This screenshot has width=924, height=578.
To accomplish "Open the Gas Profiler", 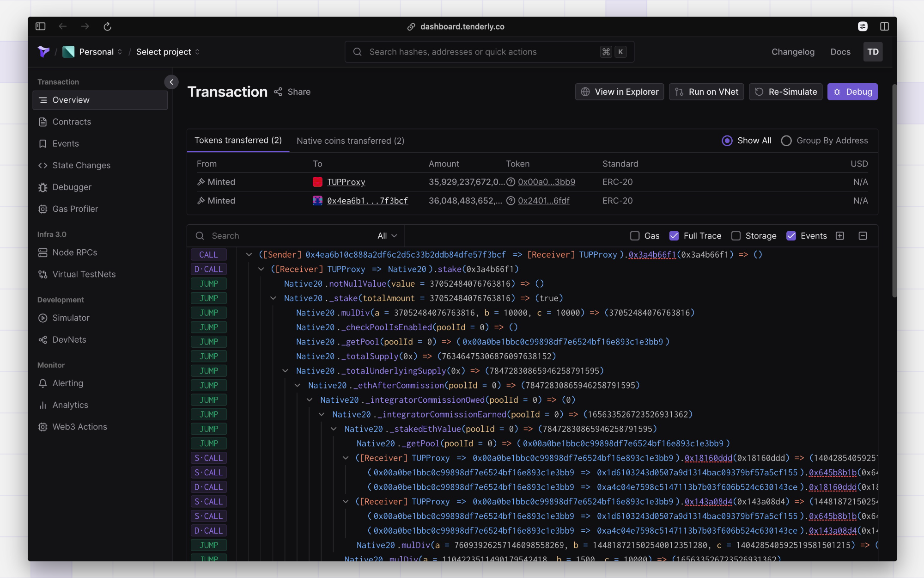I will (74, 209).
